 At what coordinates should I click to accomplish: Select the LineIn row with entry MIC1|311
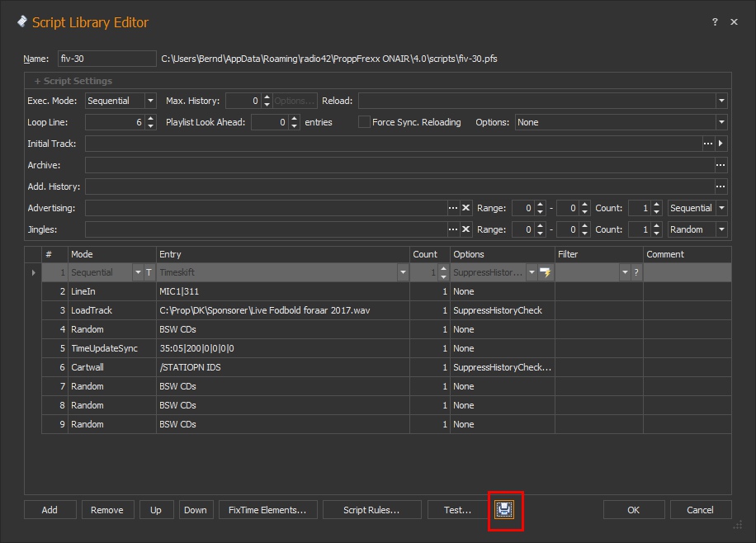tap(386, 291)
